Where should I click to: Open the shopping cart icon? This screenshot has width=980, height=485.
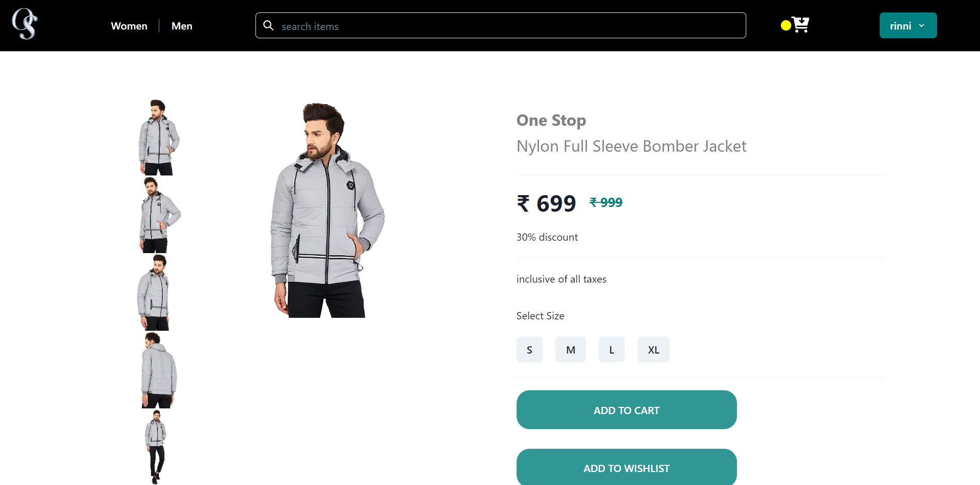pyautogui.click(x=799, y=24)
